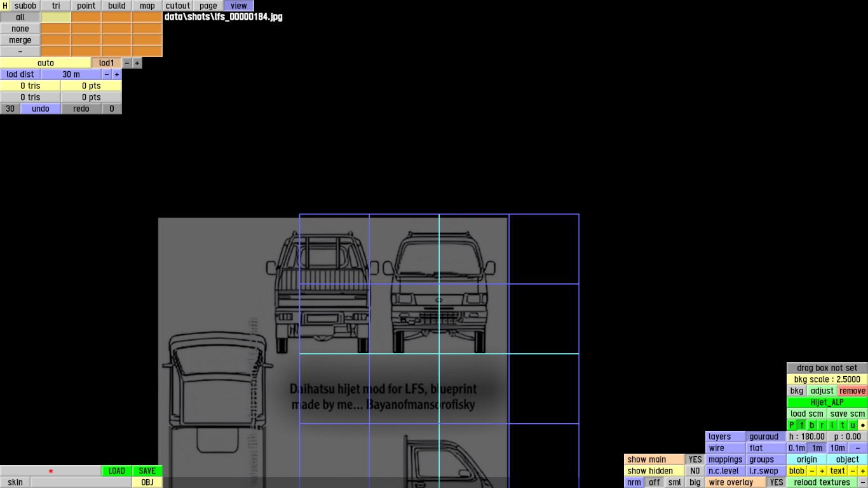Open the map tab
Viewport: 868px width, 488px height.
(147, 6)
